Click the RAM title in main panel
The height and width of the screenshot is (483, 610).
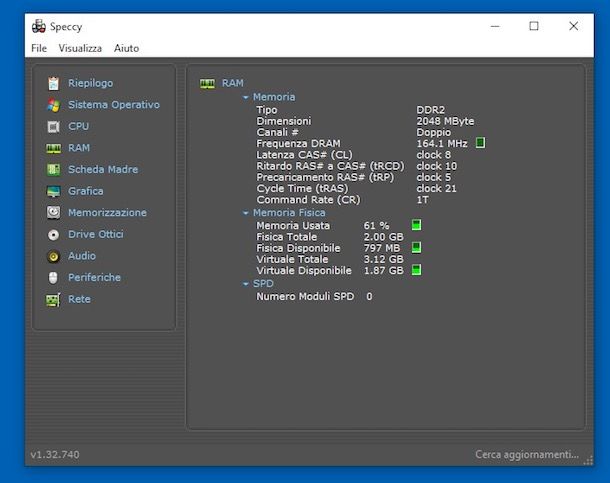point(233,83)
